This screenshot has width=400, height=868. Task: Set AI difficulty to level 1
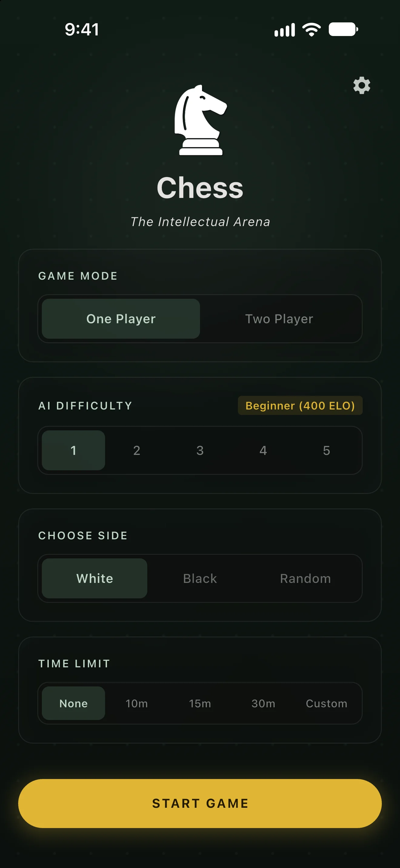click(x=74, y=450)
